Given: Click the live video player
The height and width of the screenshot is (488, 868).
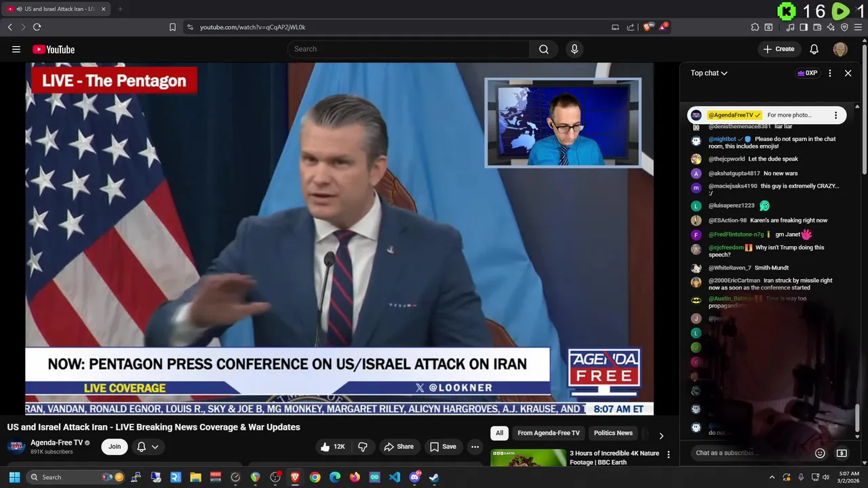Looking at the screenshot, I should click(x=339, y=239).
